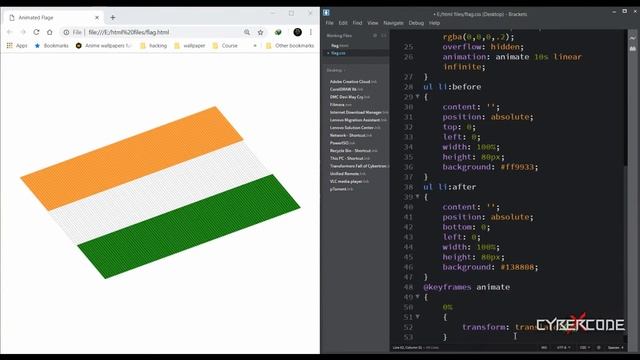Image resolution: width=640 pixels, height=360 pixels.
Task: Click the cursor position text in status bar
Action: (407, 348)
